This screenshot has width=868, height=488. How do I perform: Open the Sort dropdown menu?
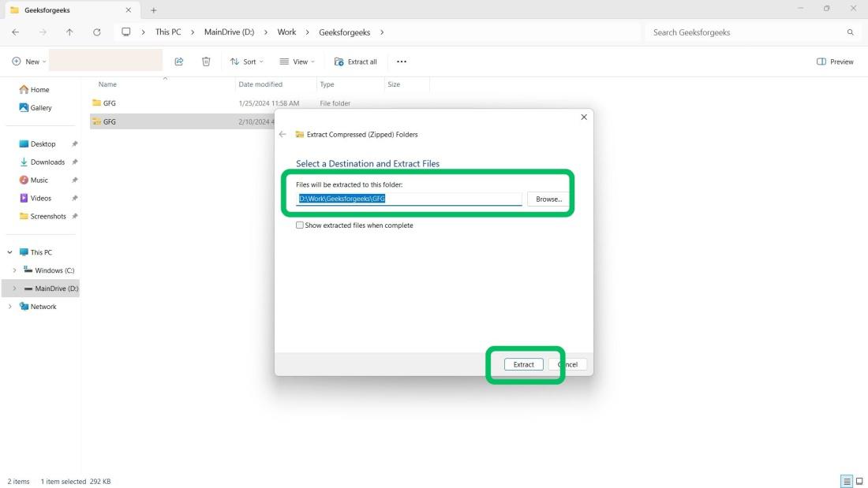pos(247,61)
